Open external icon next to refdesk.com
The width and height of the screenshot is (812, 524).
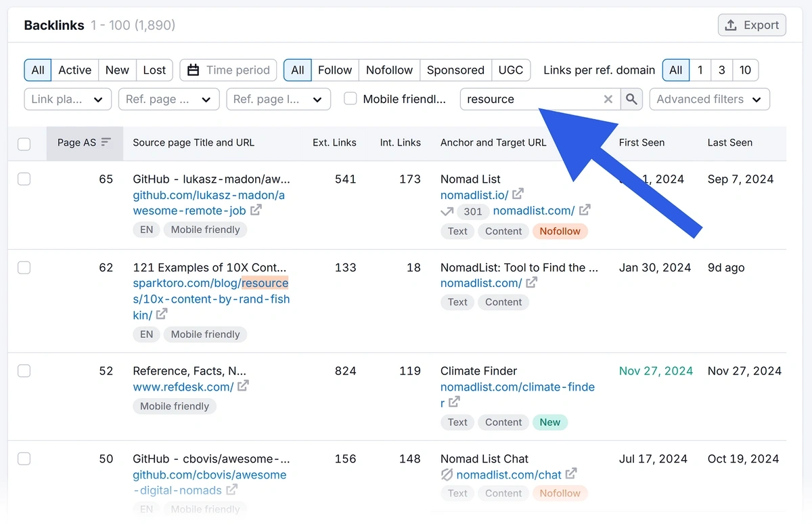point(243,386)
